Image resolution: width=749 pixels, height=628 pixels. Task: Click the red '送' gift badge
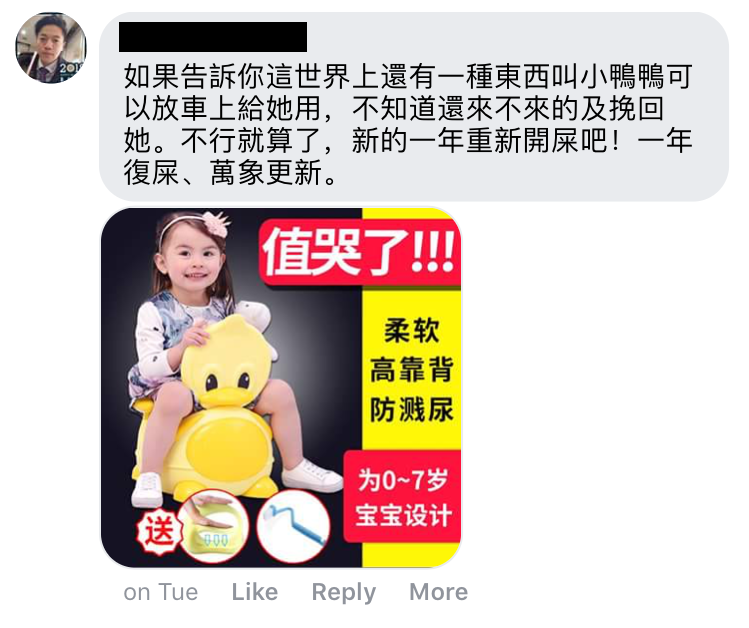coord(159,530)
